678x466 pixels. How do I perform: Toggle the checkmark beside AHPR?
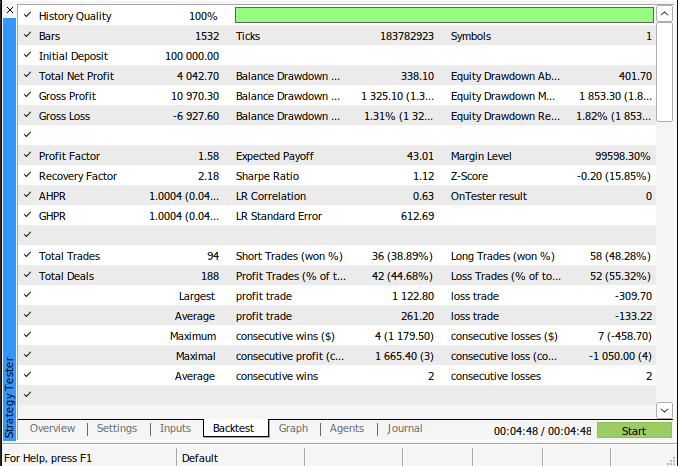click(x=28, y=195)
